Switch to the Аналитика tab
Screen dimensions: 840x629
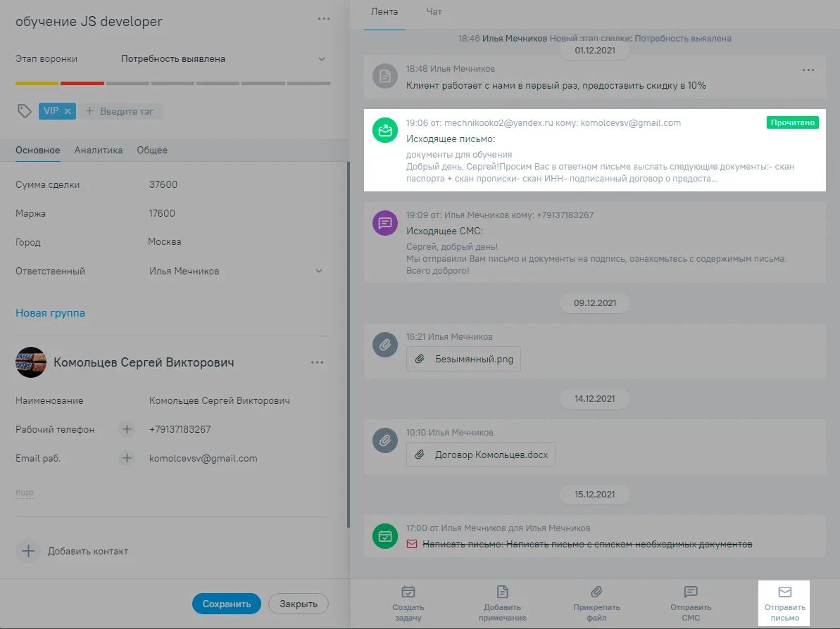coord(99,151)
